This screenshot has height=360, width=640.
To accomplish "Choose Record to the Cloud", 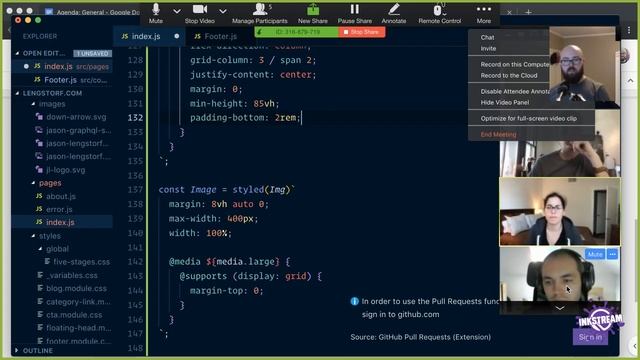I will pyautogui.click(x=509, y=75).
